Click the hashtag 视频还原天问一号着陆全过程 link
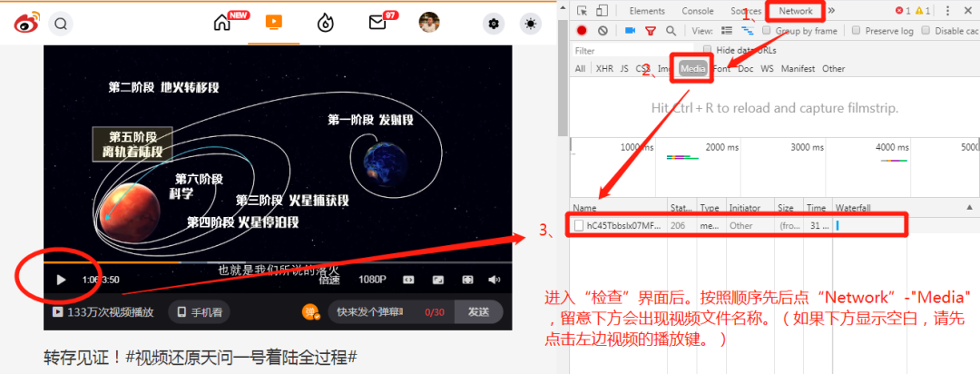Viewport: 980px width, 374px height. pyautogui.click(x=240, y=358)
